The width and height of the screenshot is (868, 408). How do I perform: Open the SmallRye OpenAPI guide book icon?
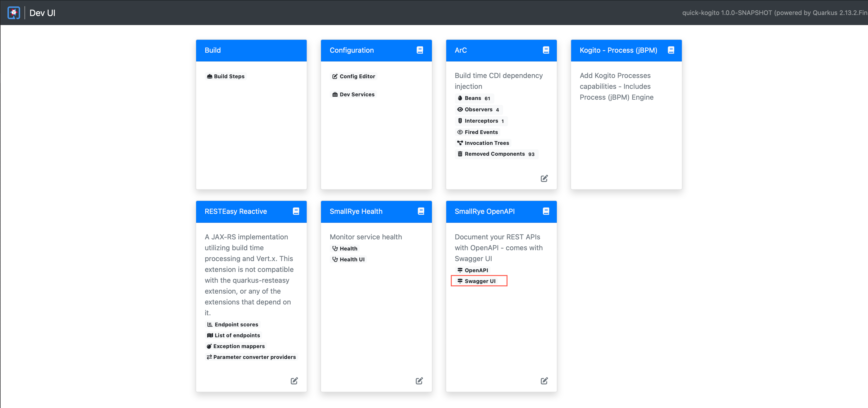[546, 211]
